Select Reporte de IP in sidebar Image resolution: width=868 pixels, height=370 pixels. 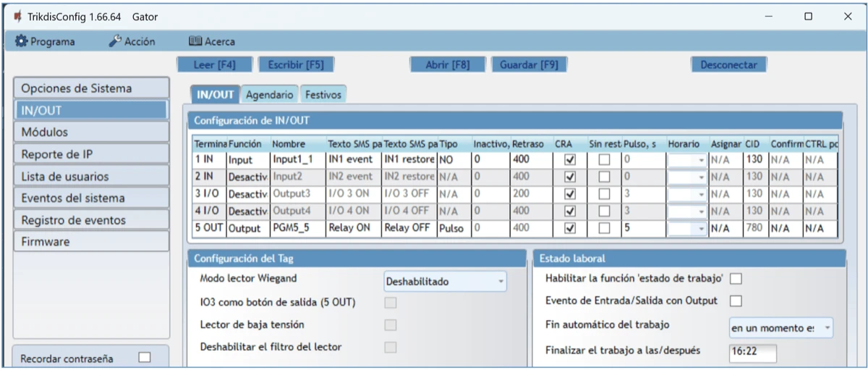coord(90,154)
